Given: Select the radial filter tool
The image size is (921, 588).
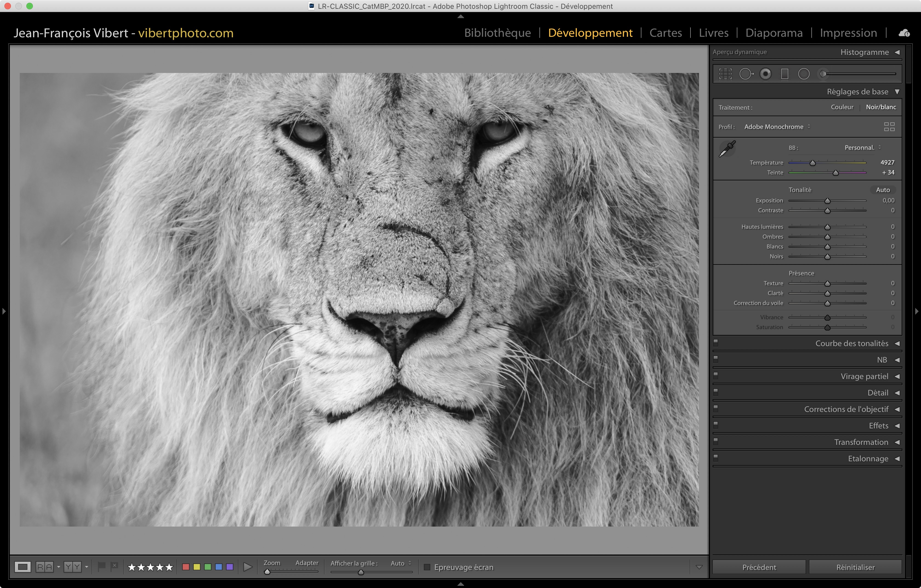Looking at the screenshot, I should pos(804,74).
